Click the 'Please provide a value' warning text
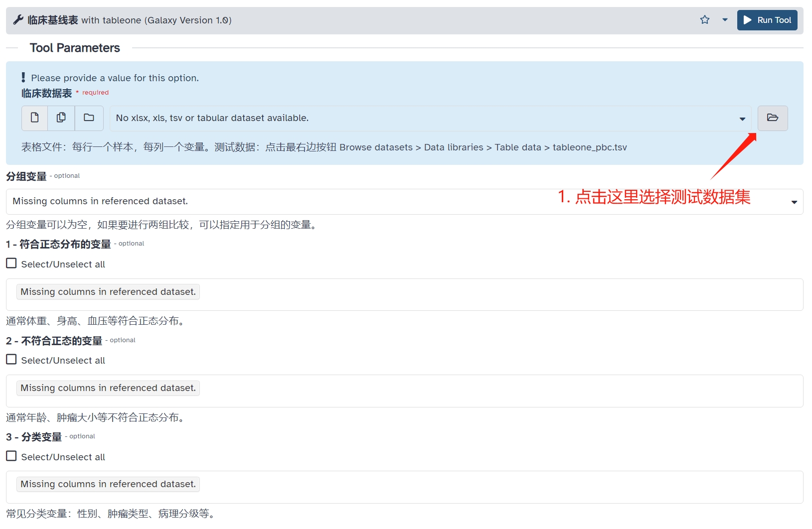This screenshot has height=529, width=812. pos(115,78)
